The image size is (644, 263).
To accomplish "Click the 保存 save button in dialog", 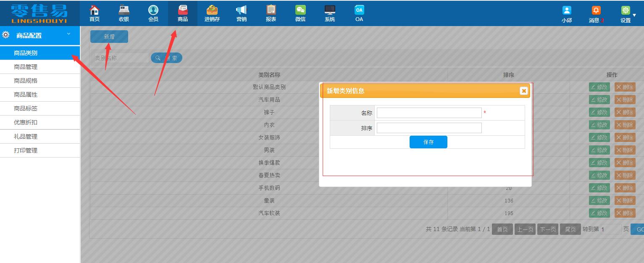I will (x=428, y=142).
